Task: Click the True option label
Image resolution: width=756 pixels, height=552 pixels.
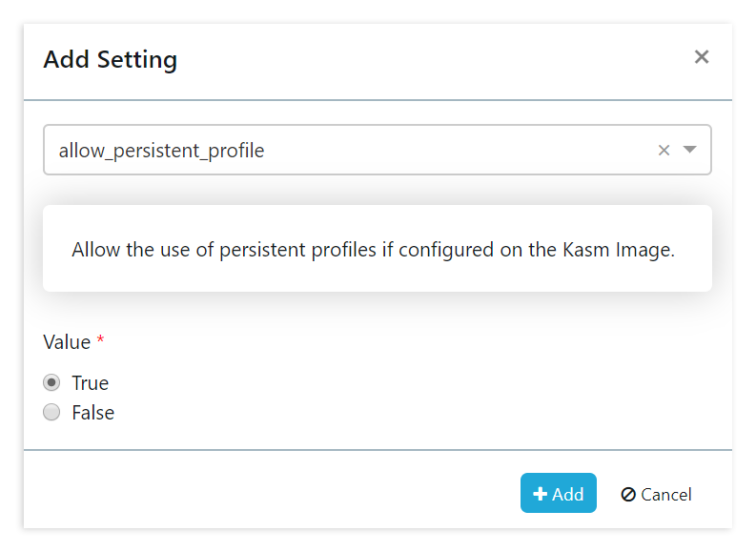Action: (91, 382)
